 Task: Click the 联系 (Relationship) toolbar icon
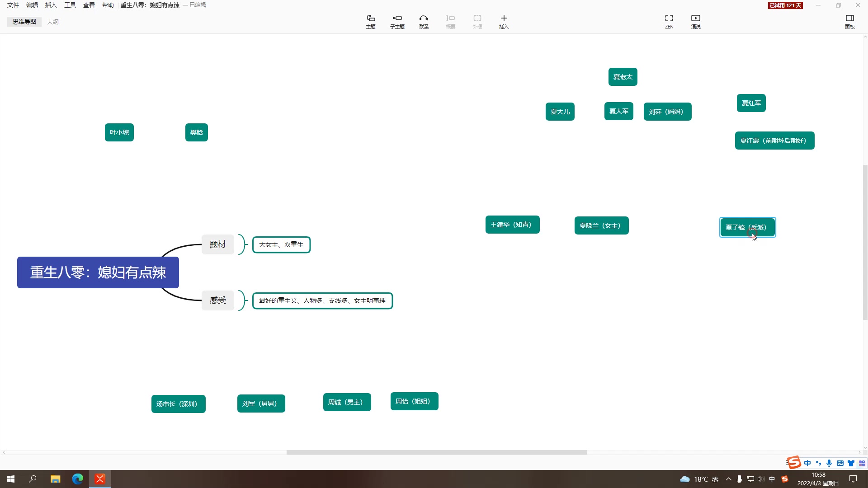[x=424, y=21]
